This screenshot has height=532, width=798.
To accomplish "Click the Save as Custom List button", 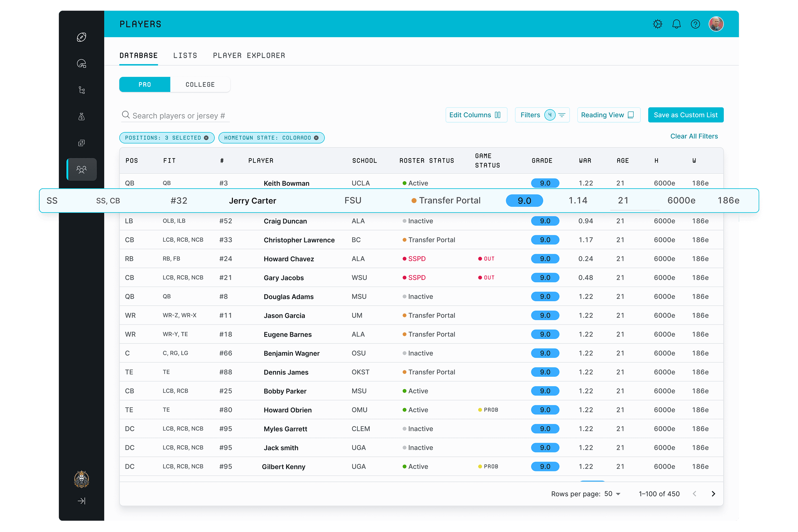I will pyautogui.click(x=686, y=115).
